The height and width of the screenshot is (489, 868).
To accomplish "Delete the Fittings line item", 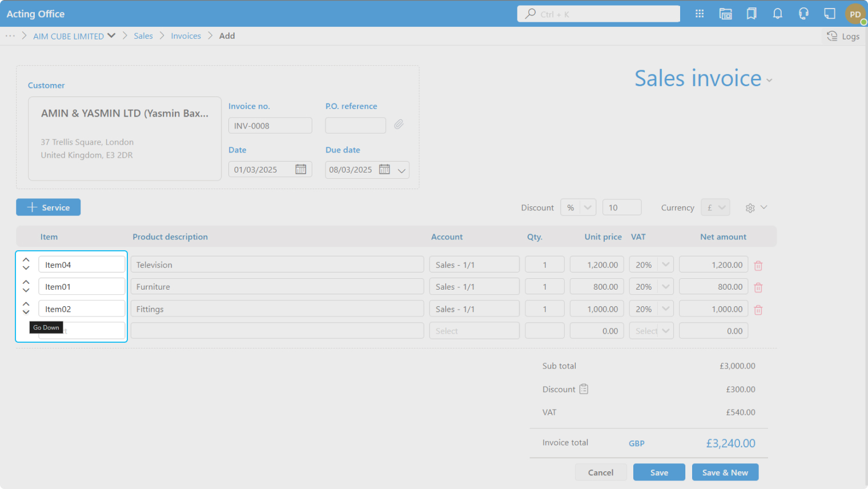I will pos(758,310).
